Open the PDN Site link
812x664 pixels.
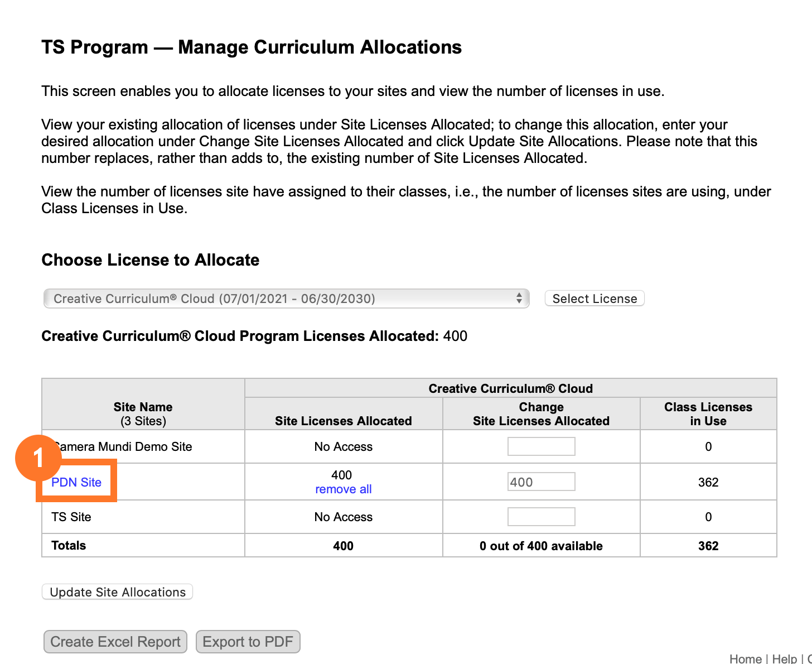click(75, 482)
